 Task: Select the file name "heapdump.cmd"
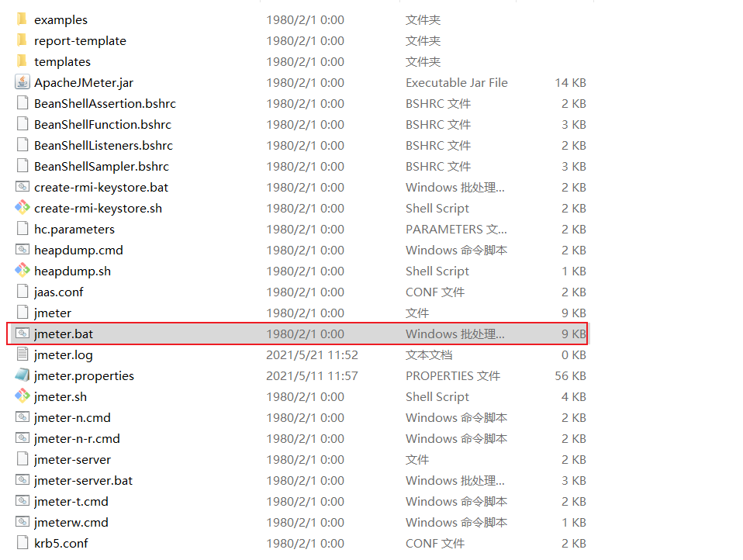click(x=78, y=250)
